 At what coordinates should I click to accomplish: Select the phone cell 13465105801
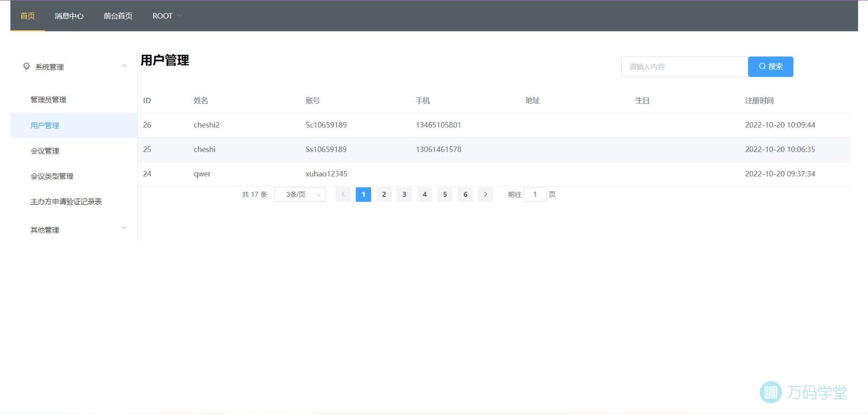438,125
